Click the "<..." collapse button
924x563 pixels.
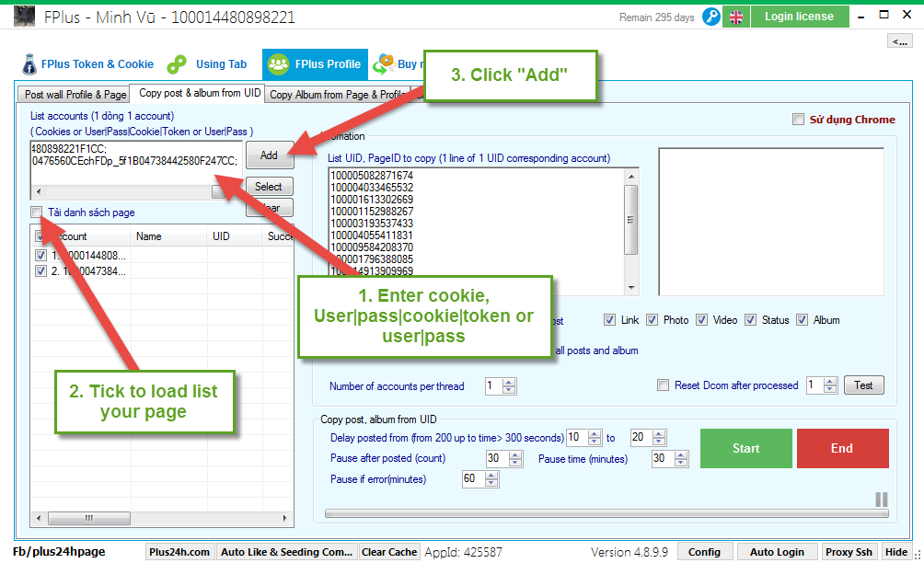900,40
